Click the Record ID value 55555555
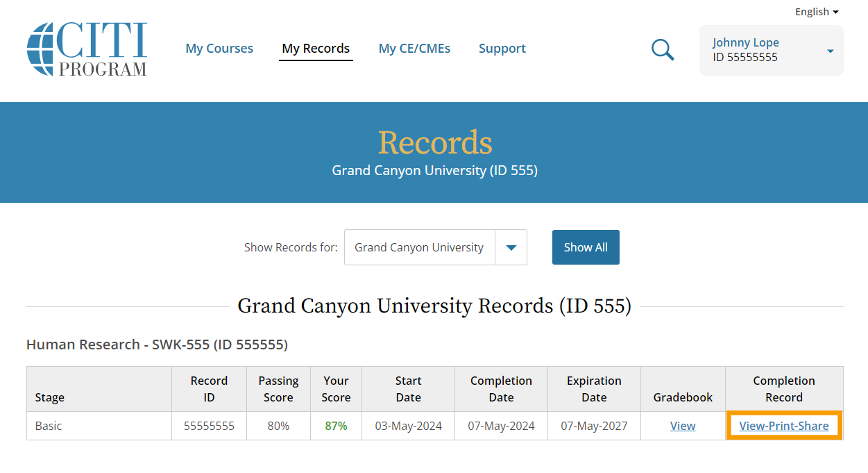This screenshot has height=473, width=868. (209, 426)
